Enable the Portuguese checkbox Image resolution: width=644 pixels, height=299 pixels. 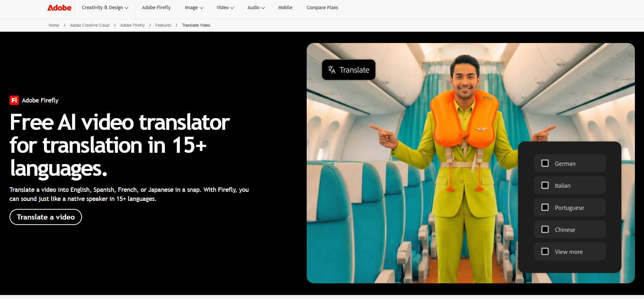pyautogui.click(x=545, y=207)
